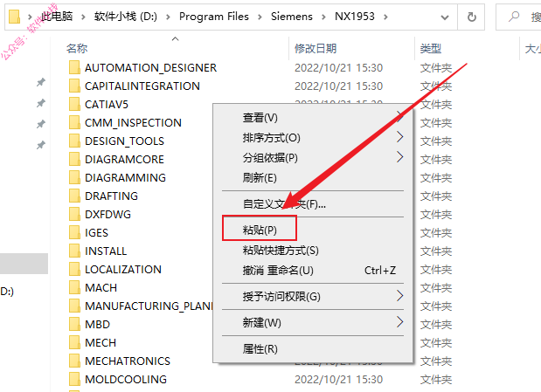The width and height of the screenshot is (541, 392).
Task: Click the first pin icon in sidebar
Action: (41, 82)
